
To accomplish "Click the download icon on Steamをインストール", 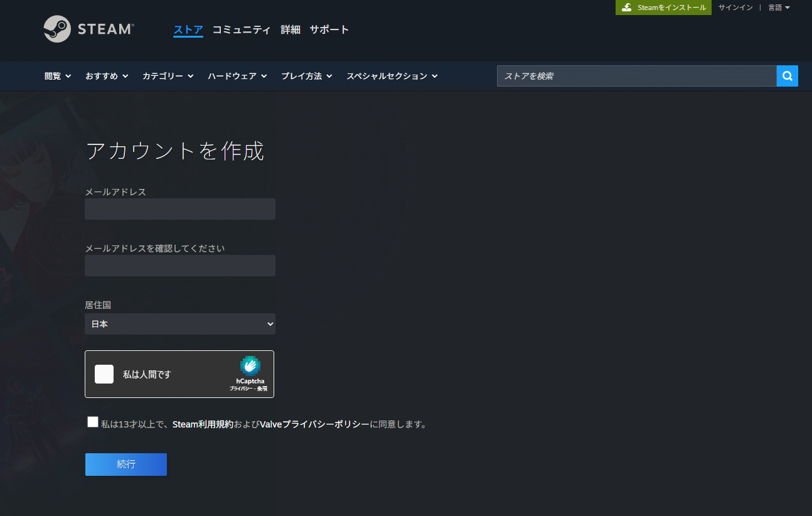I will pos(626,8).
